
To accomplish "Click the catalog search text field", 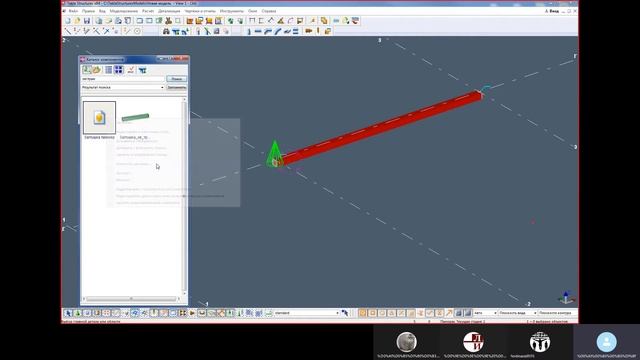I will click(123, 79).
